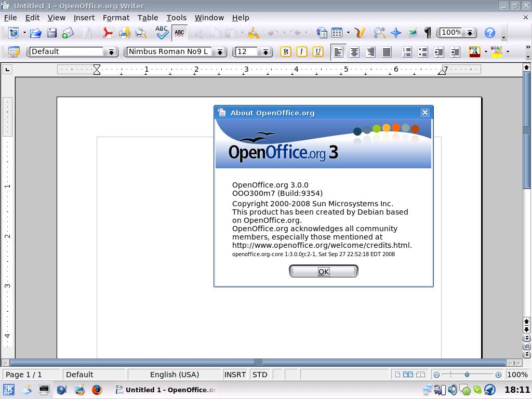532x399 pixels.
Task: Open the font size dropdown arrow
Action: click(265, 52)
